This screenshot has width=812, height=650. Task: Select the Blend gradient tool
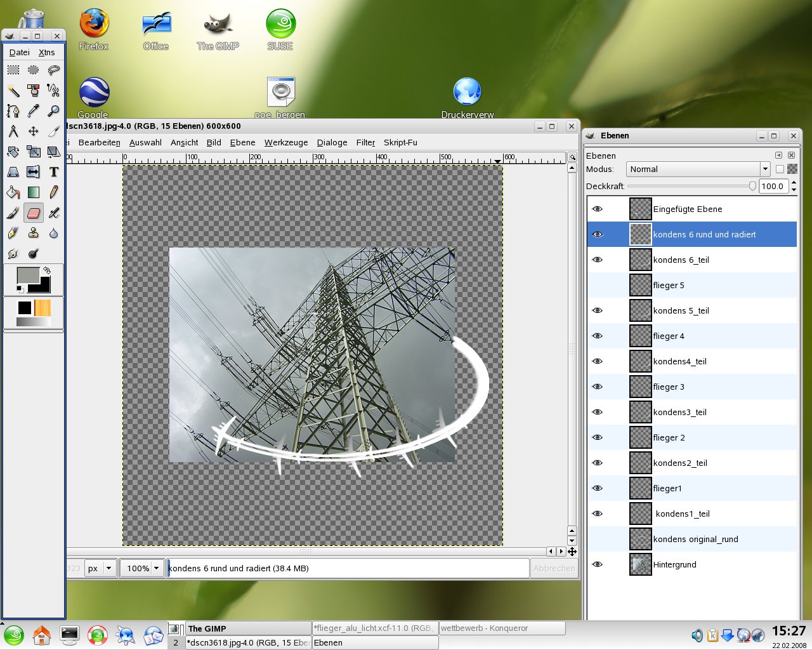tap(34, 192)
